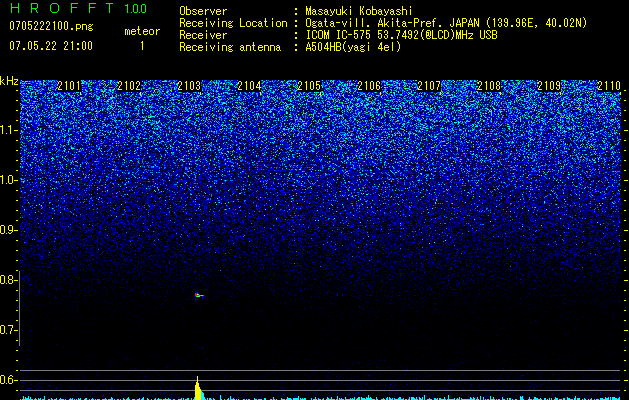Screen dimensions: 629x400
Task: Click the 0.8 kHz axis tick label
Action: (x=8, y=280)
